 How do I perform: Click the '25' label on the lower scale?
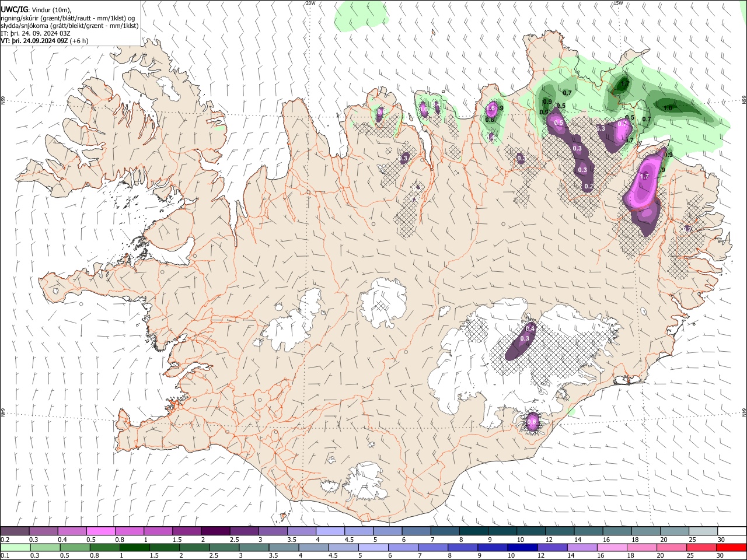click(691, 556)
